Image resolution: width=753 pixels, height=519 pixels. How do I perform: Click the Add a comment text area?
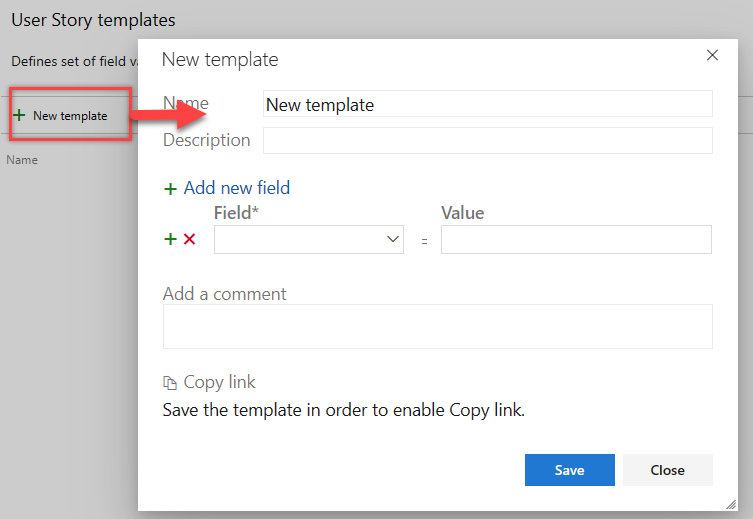(x=437, y=326)
